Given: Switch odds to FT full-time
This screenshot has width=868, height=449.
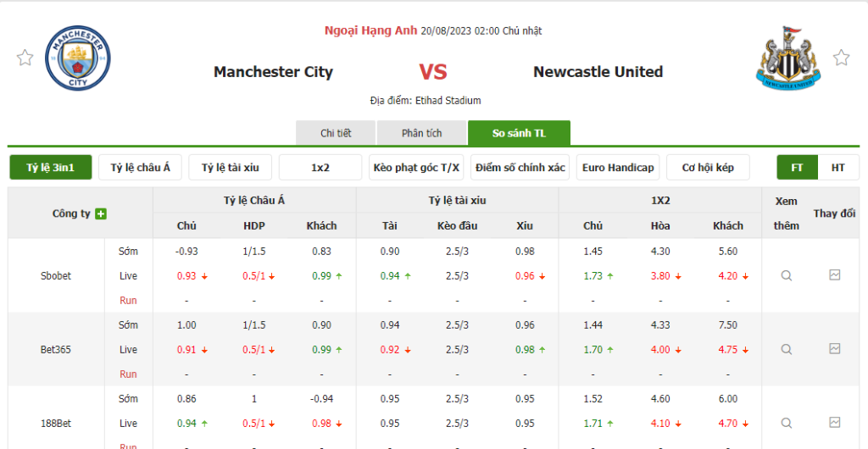Looking at the screenshot, I should tap(797, 168).
